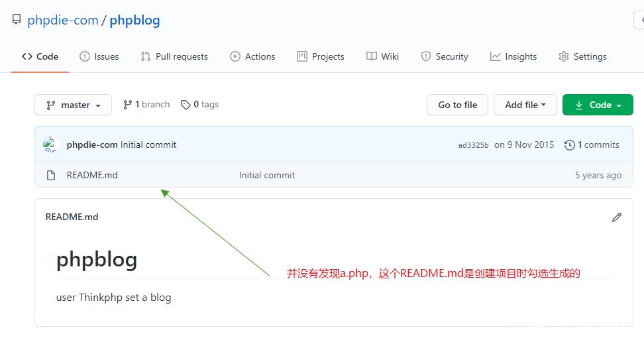The height and width of the screenshot is (338, 644).
Task: Click the Pull requests icon
Action: (145, 56)
